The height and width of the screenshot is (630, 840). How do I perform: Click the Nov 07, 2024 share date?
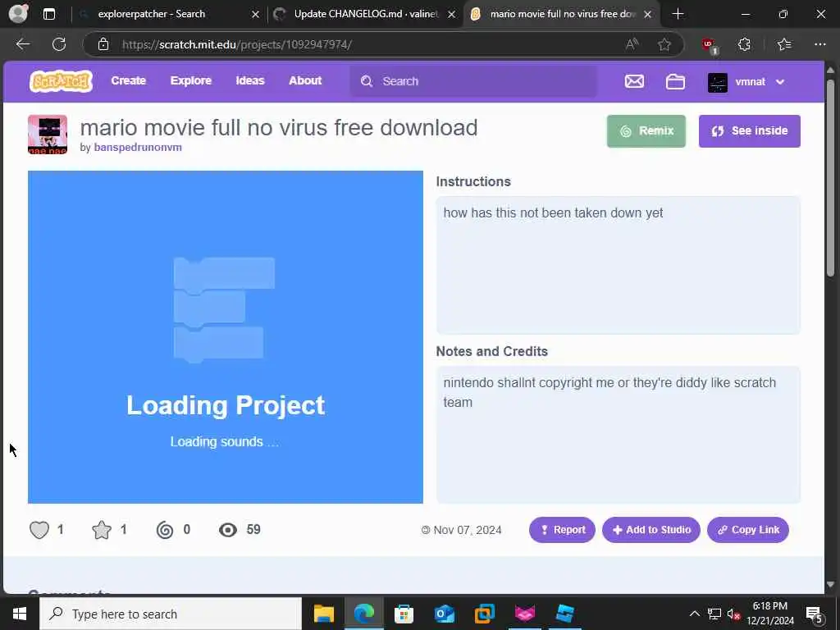(468, 530)
